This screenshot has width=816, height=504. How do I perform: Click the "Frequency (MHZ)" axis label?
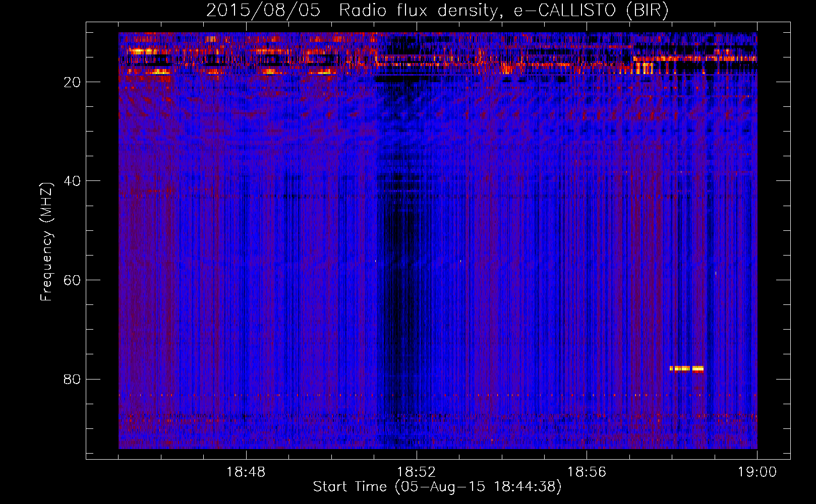(x=46, y=241)
